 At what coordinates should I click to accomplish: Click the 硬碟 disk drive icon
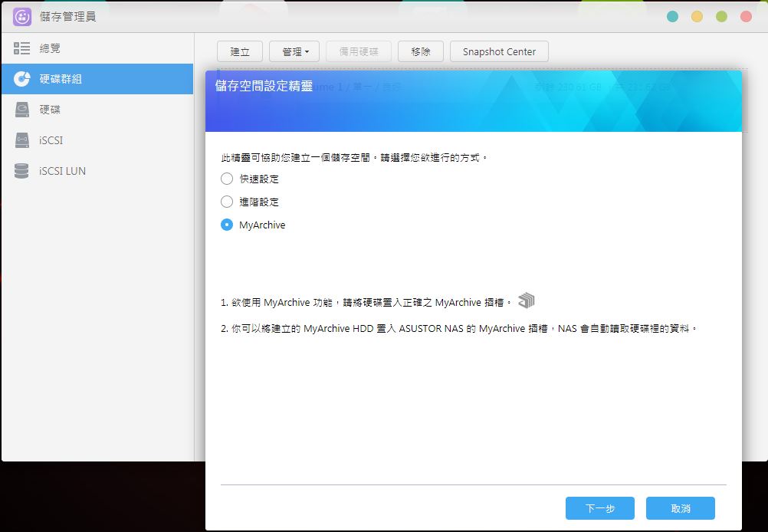(x=21, y=110)
